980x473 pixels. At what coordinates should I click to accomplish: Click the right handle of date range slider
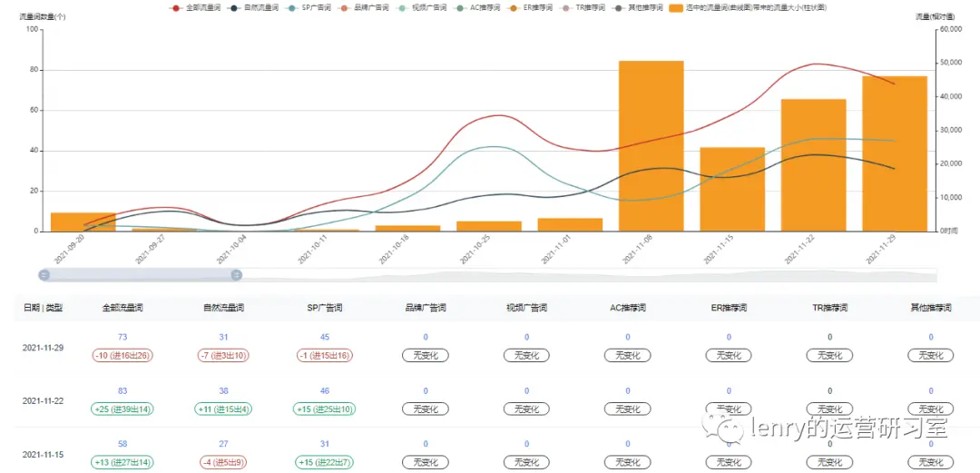tap(236, 275)
